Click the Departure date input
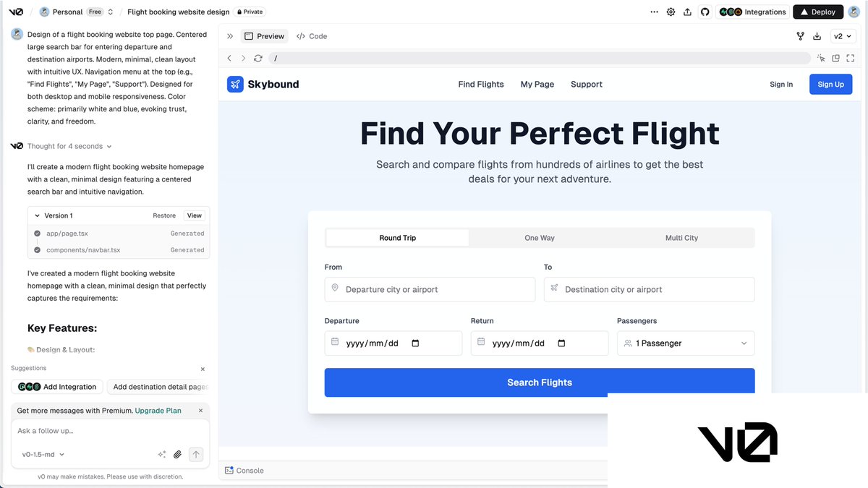This screenshot has width=868, height=488. 393,343
